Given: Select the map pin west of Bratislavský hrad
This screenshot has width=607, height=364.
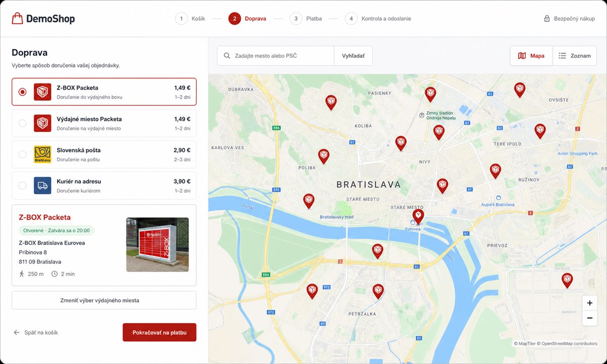Looking at the screenshot, I should (x=309, y=201).
